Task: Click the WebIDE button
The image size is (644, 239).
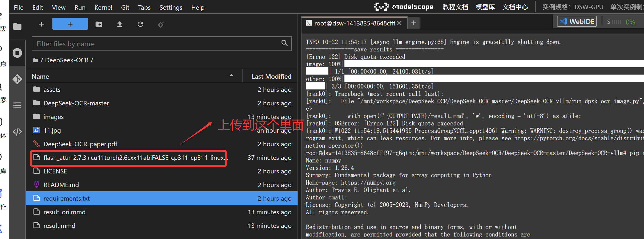Action: pyautogui.click(x=577, y=22)
